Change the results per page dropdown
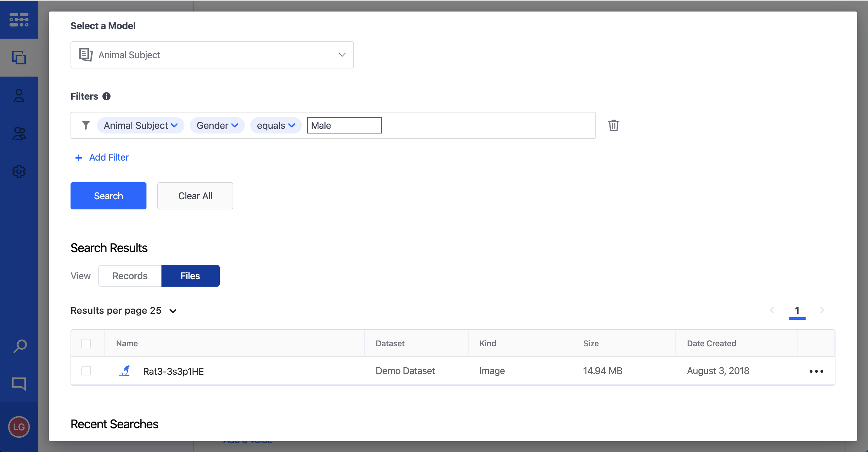 [173, 311]
